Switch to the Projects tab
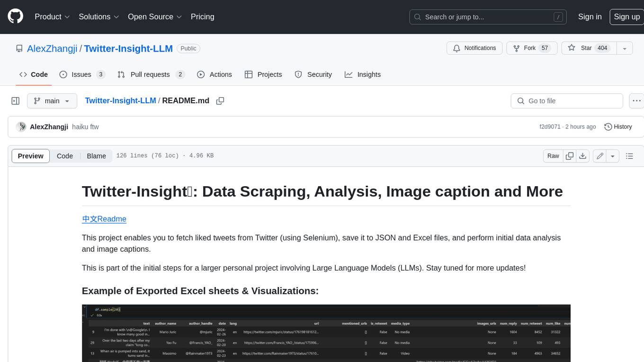Image resolution: width=644 pixels, height=362 pixels. coord(263,74)
